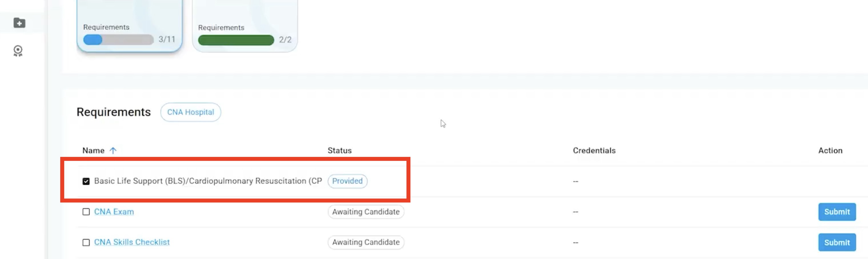Screen dimensions: 868x259
Task: Click the Status column header
Action: pyautogui.click(x=339, y=151)
